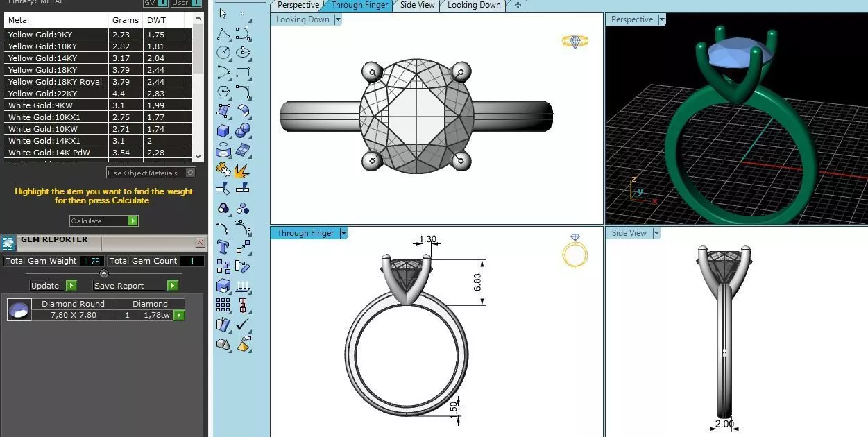Click the Update button
This screenshot has width=868, height=437.
(x=53, y=285)
